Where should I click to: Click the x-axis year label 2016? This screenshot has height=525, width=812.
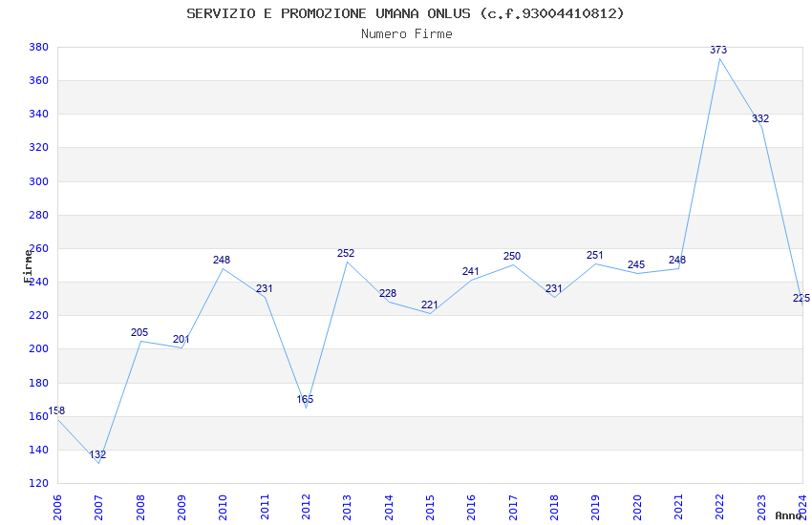click(472, 508)
